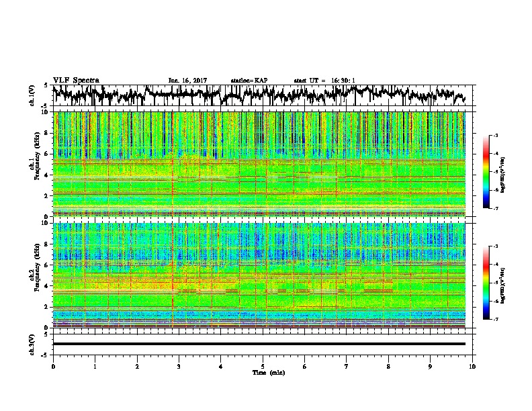Viewport: 532px width, 411px height.
Task: Click the "-5" tick on ch.3(V) axis
Action: pos(45,355)
